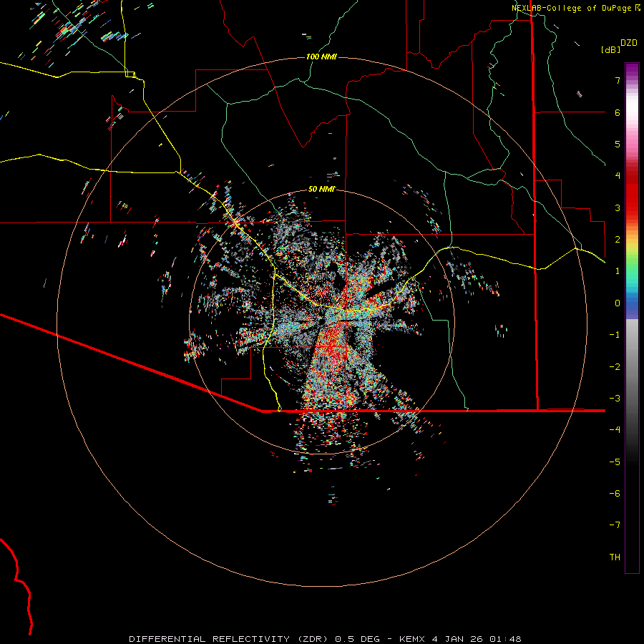Screen dimensions: 644x644
Task: Click the positive 6 scale label
Action: pos(618,112)
